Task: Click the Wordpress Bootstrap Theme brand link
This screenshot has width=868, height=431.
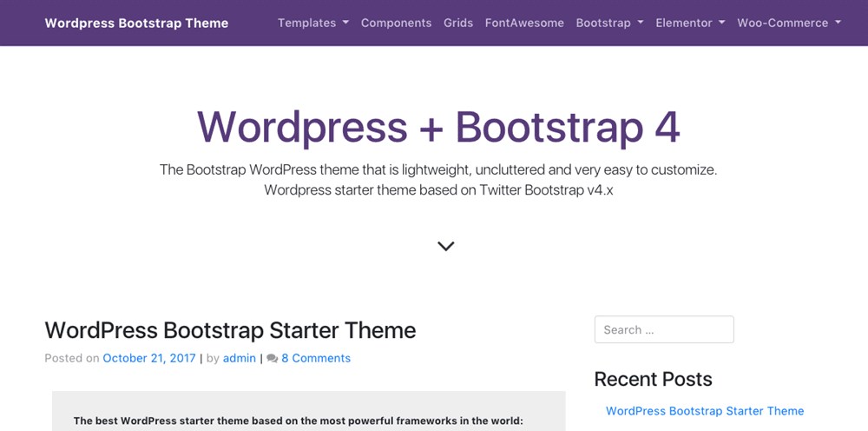Action: [136, 23]
